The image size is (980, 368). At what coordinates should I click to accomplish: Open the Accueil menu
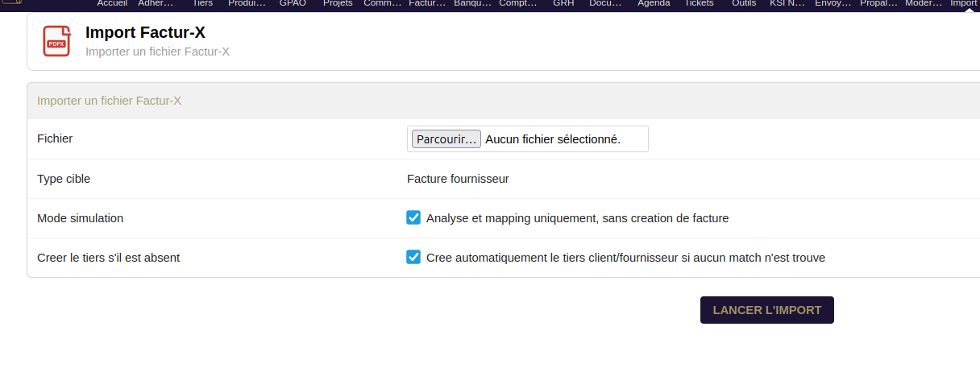pyautogui.click(x=112, y=3)
